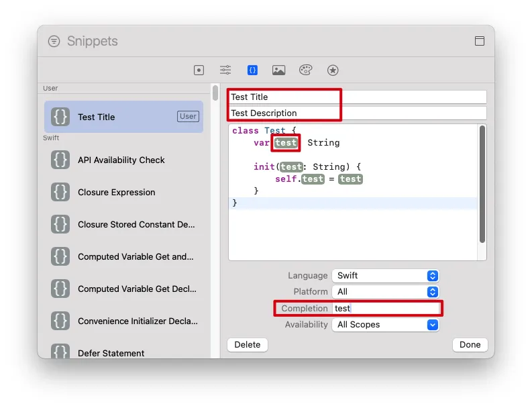Open the SF Symbols star icon
The height and width of the screenshot is (408, 532).
tap(333, 70)
